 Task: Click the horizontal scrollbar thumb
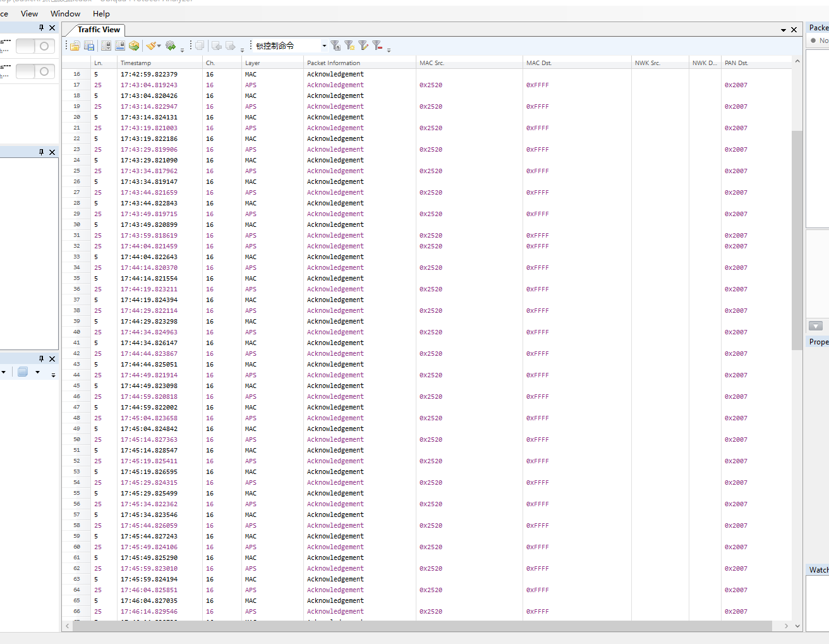[422, 626]
